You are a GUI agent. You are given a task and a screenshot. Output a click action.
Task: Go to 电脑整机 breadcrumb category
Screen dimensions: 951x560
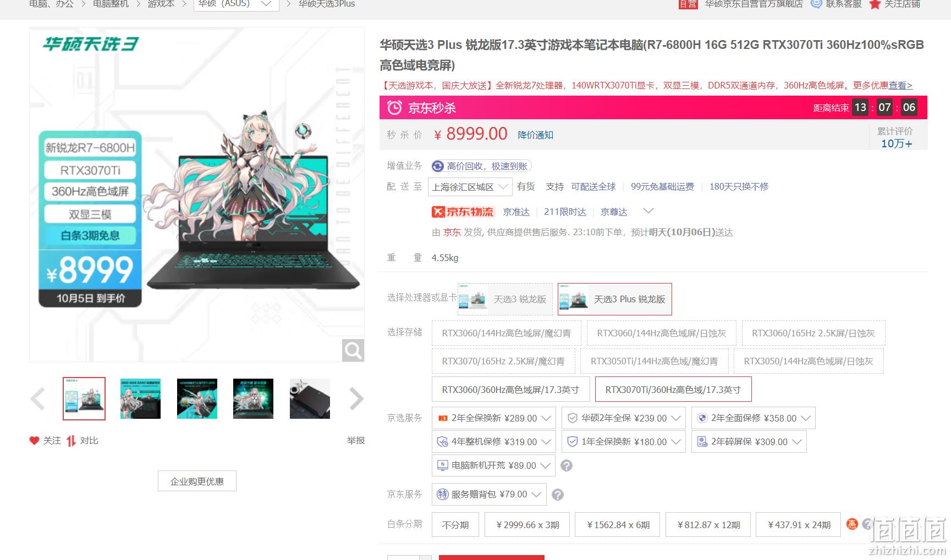point(111,4)
